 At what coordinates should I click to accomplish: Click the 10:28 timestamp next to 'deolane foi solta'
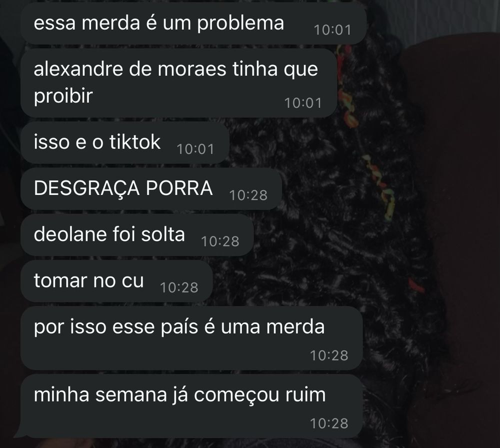coord(220,241)
